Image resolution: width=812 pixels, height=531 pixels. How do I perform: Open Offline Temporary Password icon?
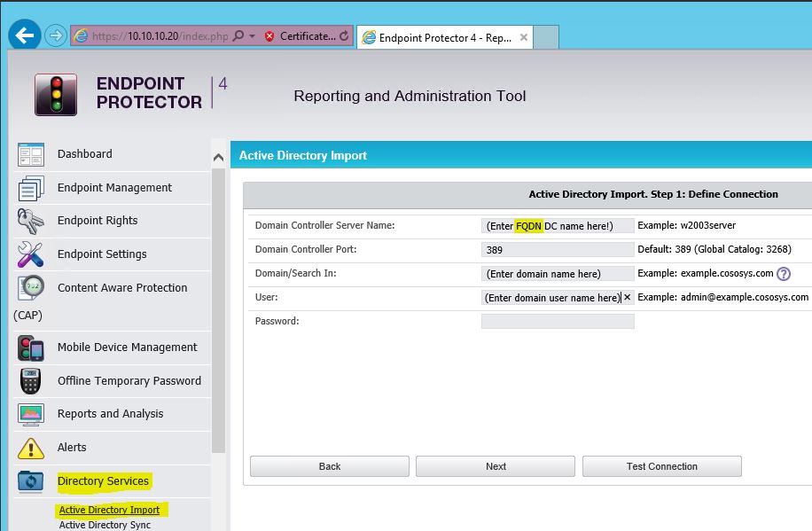pos(31,381)
